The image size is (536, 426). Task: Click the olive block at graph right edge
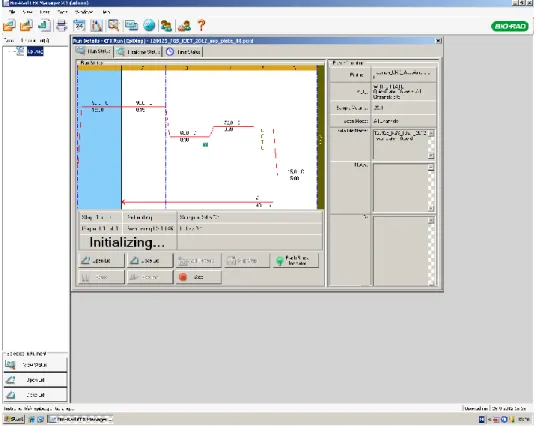pos(320,137)
